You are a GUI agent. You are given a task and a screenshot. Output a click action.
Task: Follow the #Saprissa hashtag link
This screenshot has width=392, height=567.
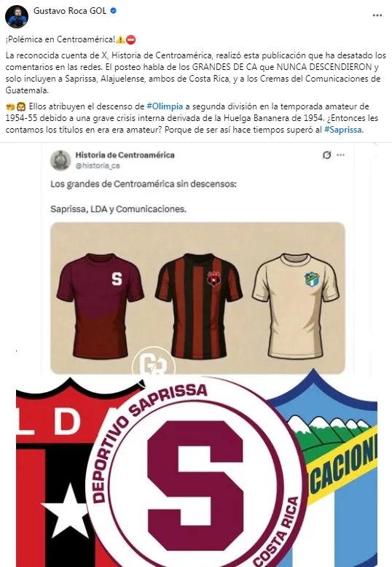343,130
